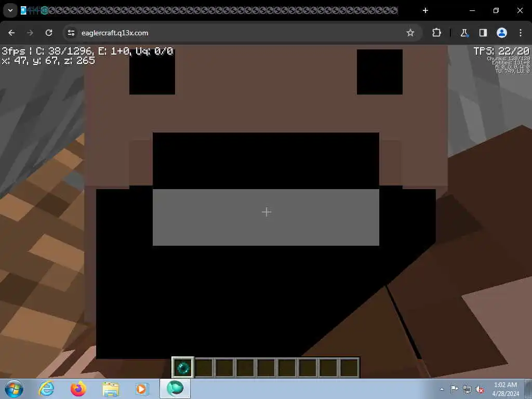
Task: Open site information icon in address bar
Action: tap(71, 33)
